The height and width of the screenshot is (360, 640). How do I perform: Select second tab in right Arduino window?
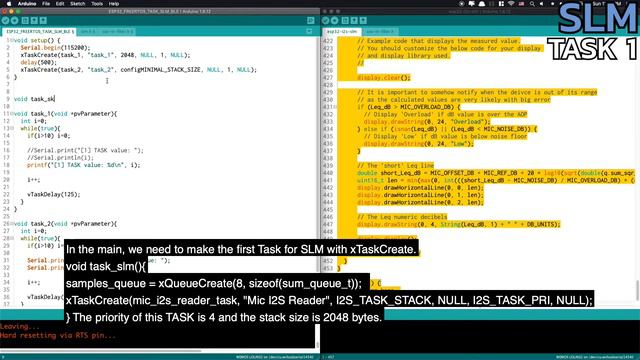pos(380,31)
